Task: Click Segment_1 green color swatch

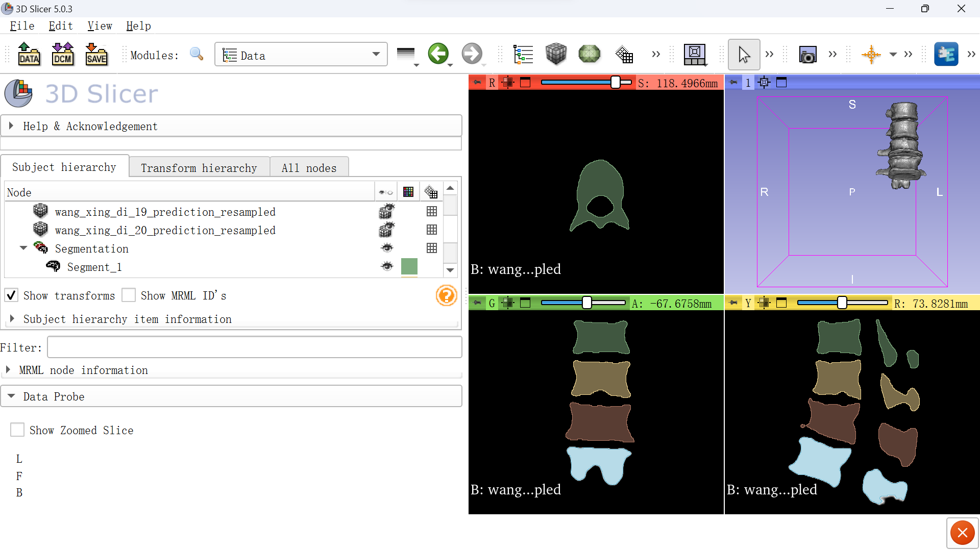Action: coord(409,266)
